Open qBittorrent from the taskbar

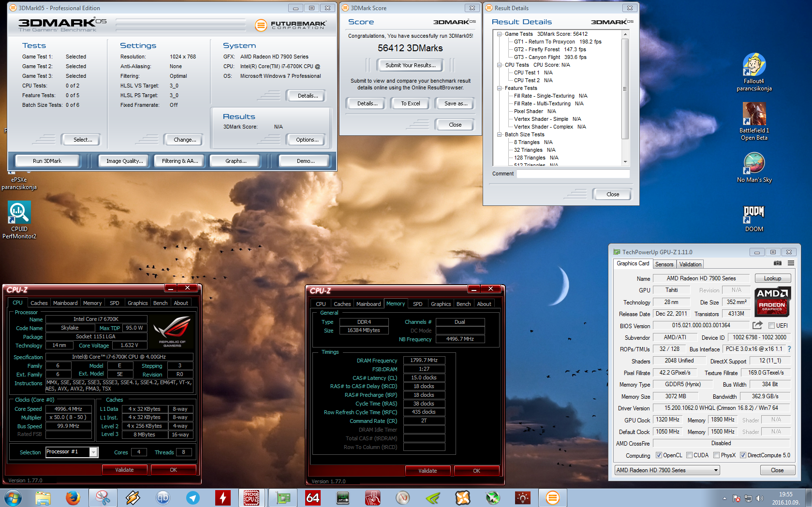(163, 497)
